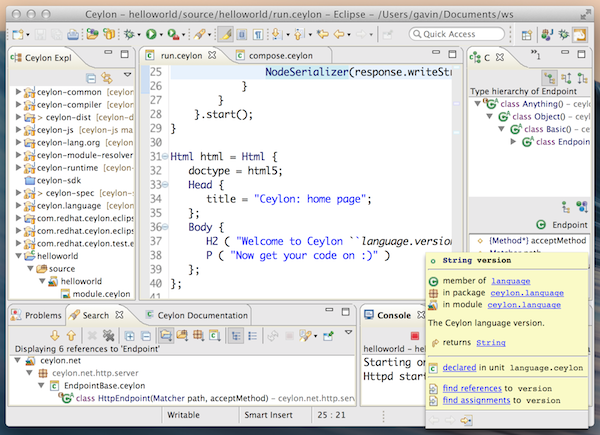Show the type hierarchy view button
Viewport: 600px width, 435px height.
tap(549, 77)
